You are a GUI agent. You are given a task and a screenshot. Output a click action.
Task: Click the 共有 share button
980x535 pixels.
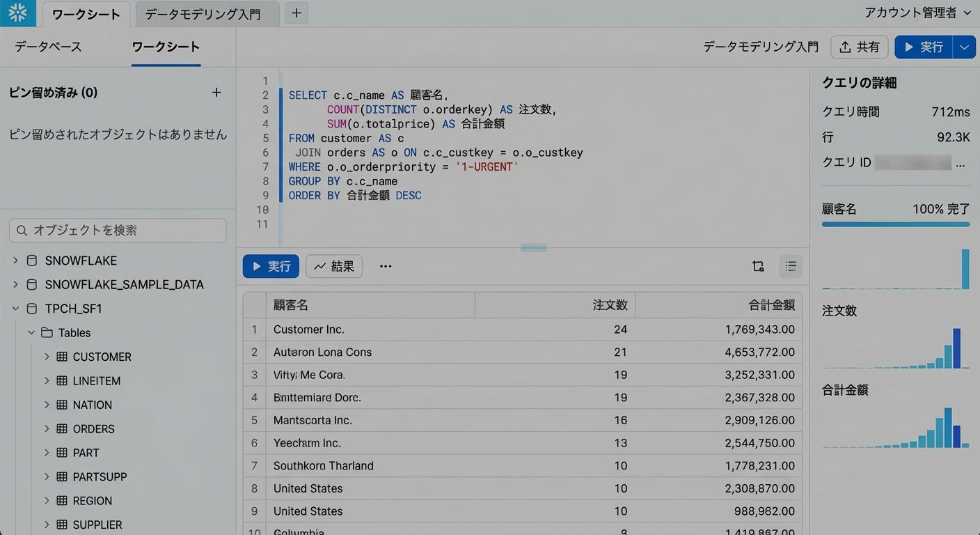click(859, 47)
